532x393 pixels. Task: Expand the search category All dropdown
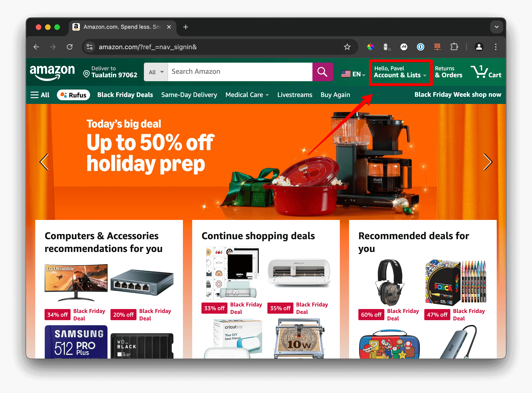click(156, 72)
